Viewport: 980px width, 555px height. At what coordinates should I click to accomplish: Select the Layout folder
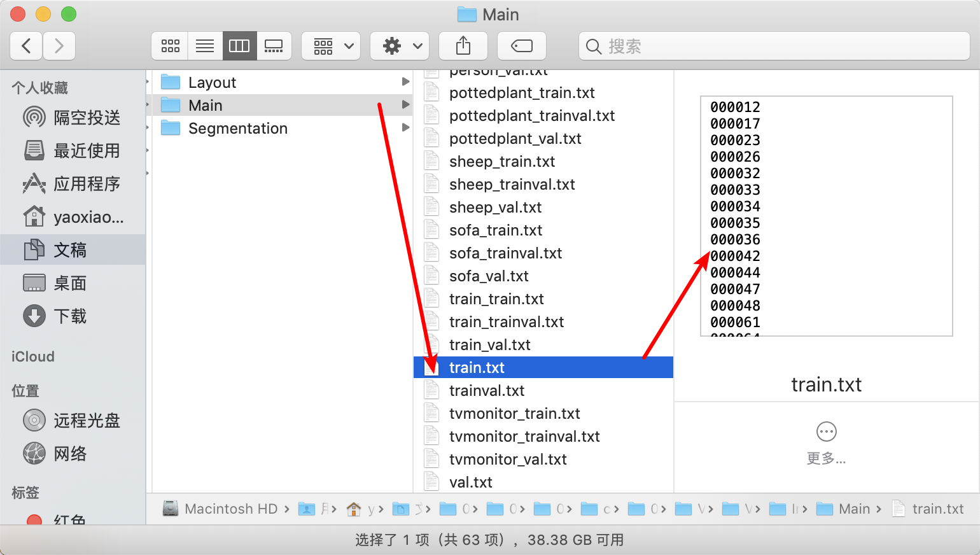tap(212, 83)
